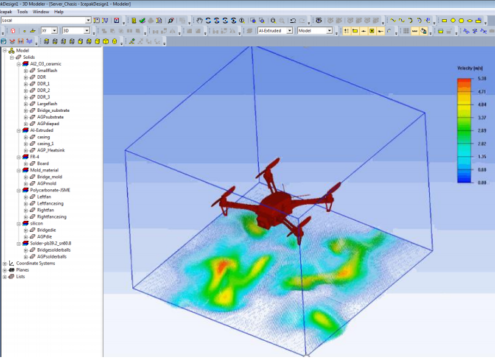This screenshot has width=495, height=360.
Task: Click the green checkmark Validate icon
Action: click(x=142, y=21)
